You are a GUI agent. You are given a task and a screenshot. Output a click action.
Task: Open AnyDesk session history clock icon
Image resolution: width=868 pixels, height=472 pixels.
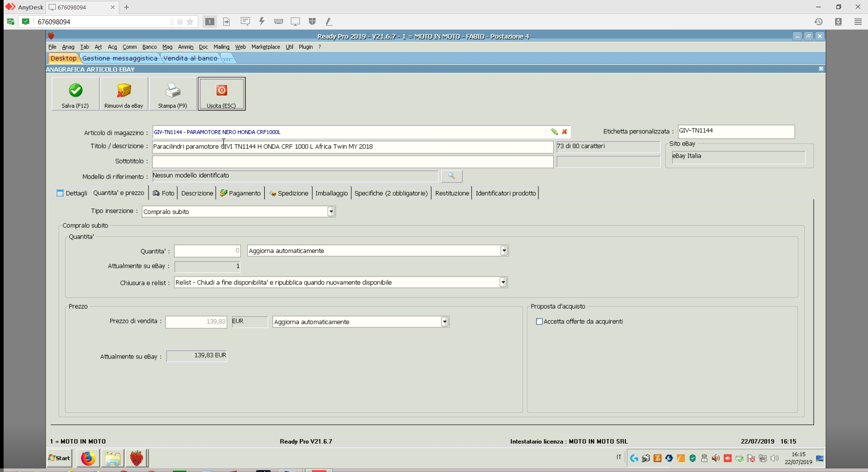pos(818,22)
